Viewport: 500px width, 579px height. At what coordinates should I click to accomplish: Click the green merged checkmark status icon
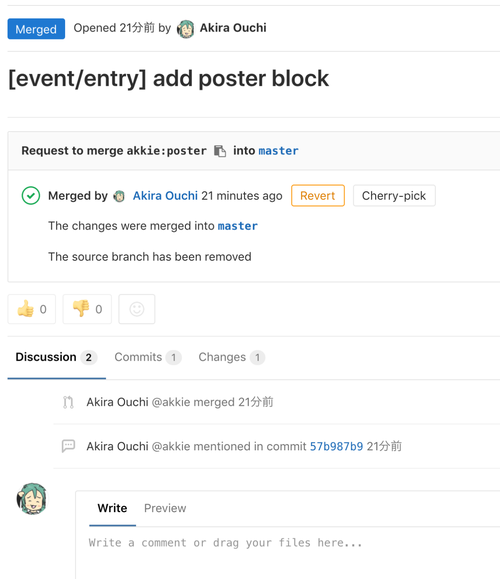click(31, 196)
